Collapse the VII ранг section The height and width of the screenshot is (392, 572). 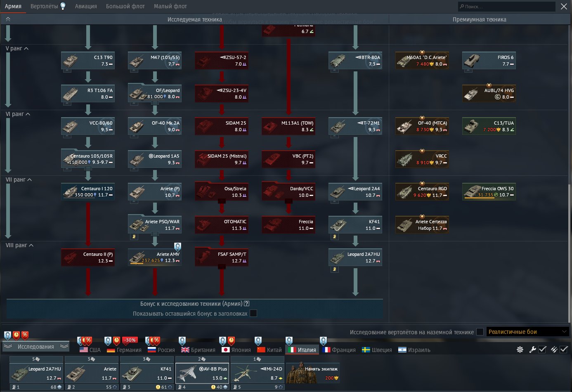tap(19, 179)
